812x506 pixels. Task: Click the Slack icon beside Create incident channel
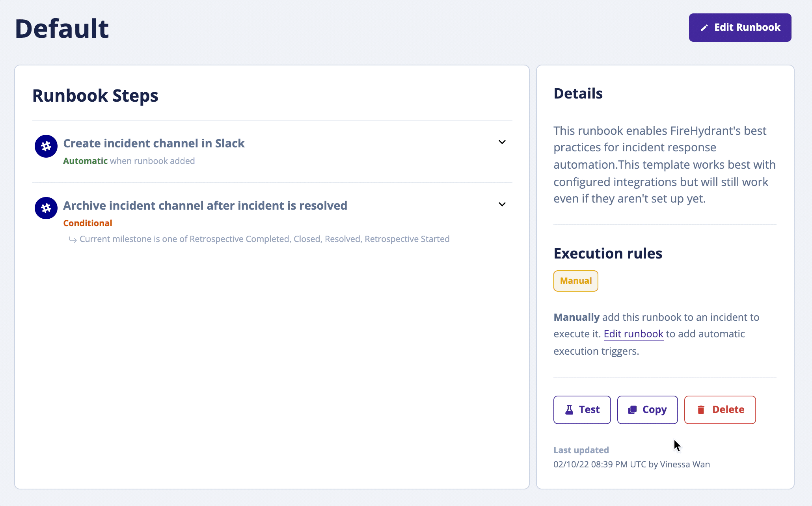click(46, 146)
